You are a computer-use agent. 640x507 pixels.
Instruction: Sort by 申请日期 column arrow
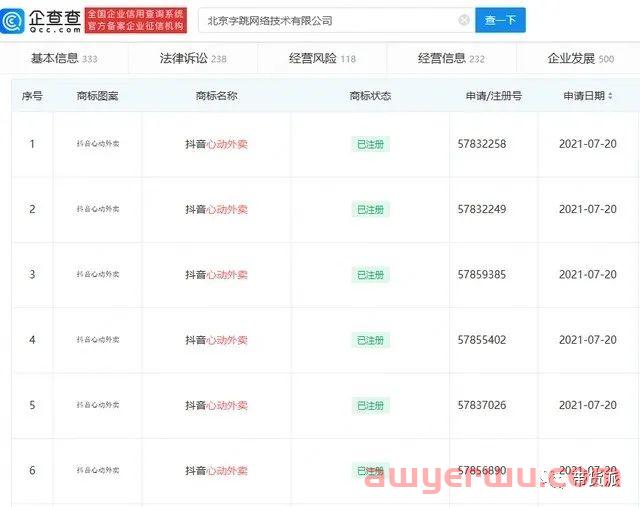(610, 96)
